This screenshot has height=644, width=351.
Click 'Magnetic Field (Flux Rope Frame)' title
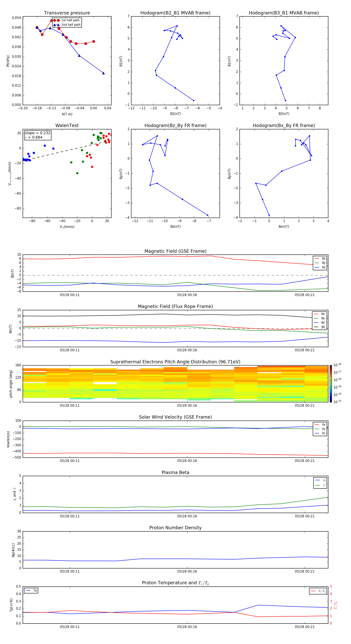(175, 307)
